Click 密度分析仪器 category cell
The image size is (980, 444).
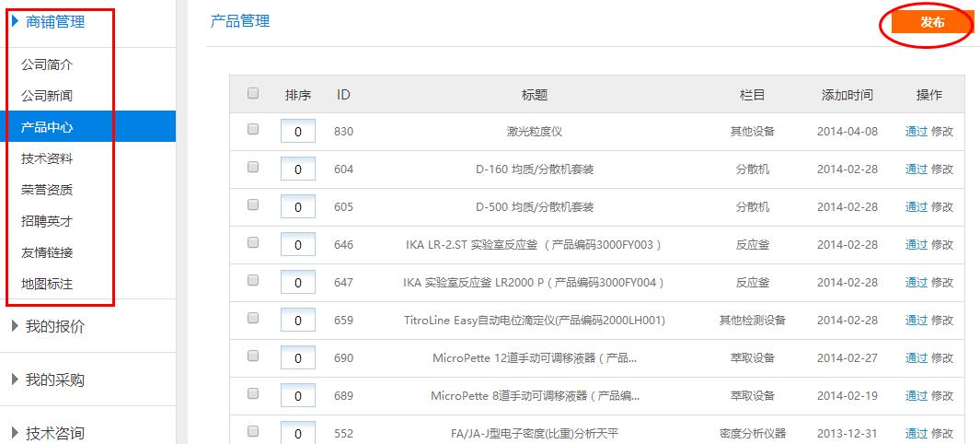click(x=753, y=433)
